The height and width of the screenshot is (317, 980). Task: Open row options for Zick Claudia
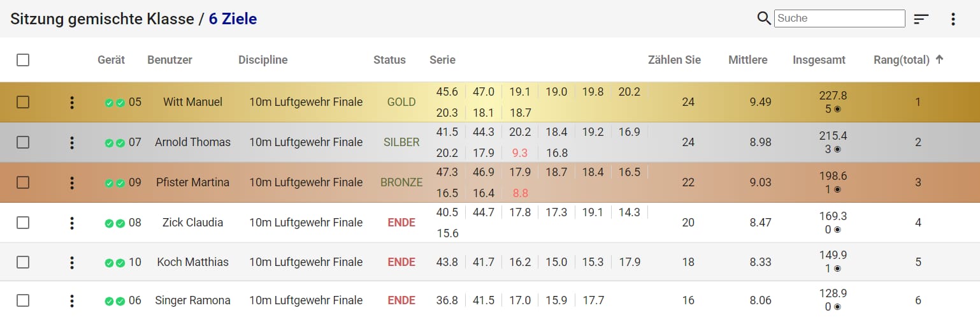click(72, 223)
